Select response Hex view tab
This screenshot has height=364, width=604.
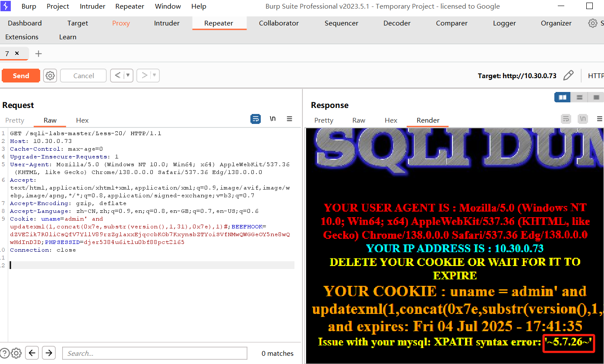pos(391,120)
